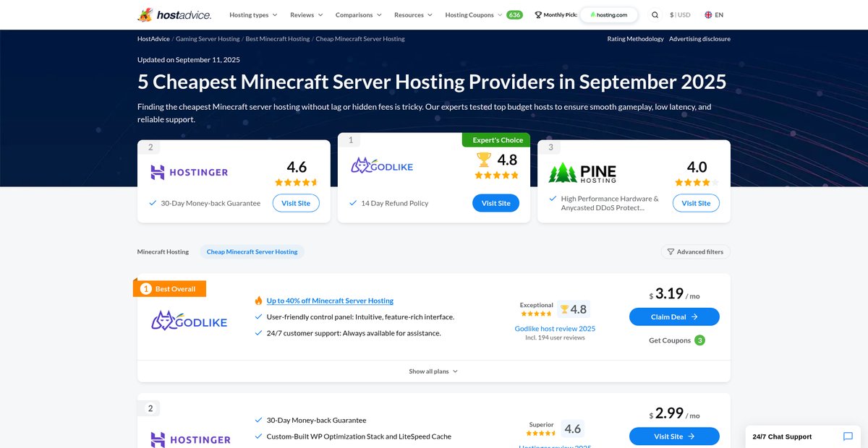Click the Monthly Pick trophy icon
Viewport: 868px width, 448px height.
pyautogui.click(x=538, y=14)
